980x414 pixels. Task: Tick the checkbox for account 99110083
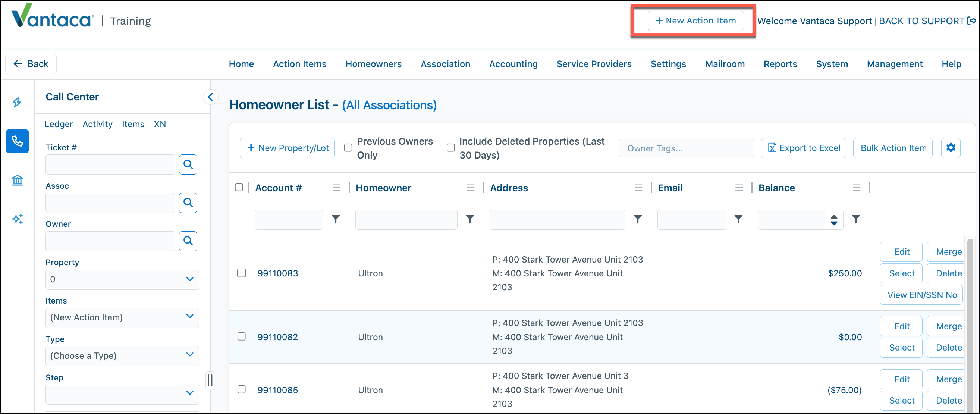(242, 273)
